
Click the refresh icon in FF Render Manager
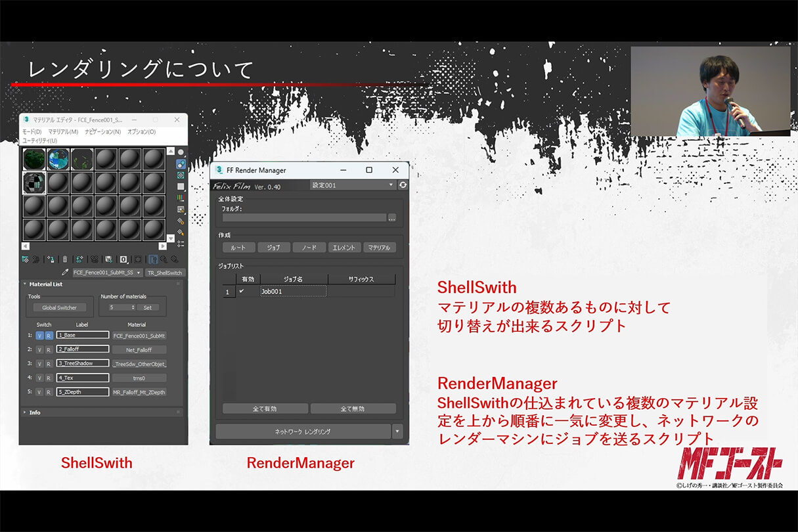(403, 185)
